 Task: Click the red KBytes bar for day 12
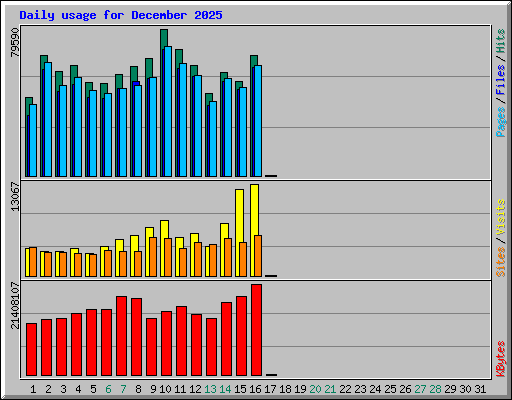[196, 345]
